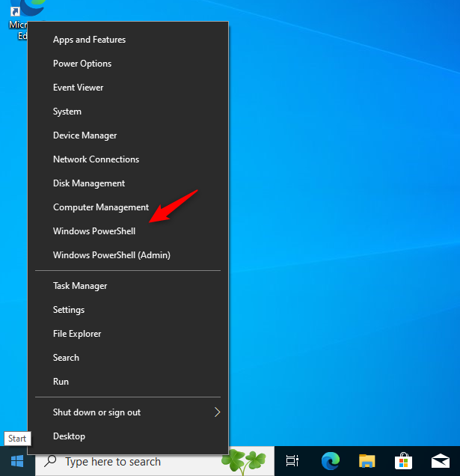Open Event Viewer

click(x=128, y=88)
